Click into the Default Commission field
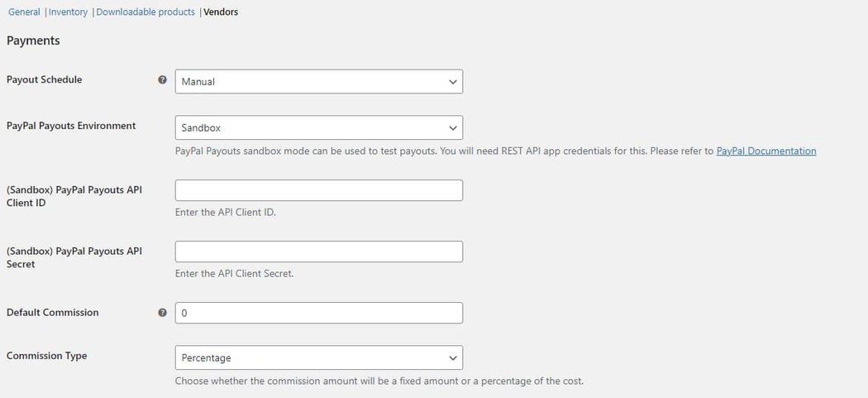 [319, 313]
